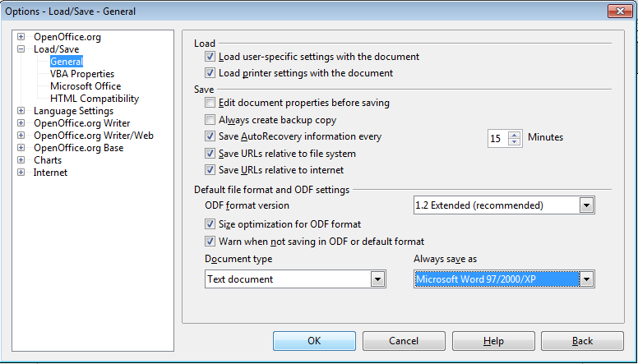Select VBA Properties in the tree
The height and width of the screenshot is (364, 638).
click(x=81, y=74)
